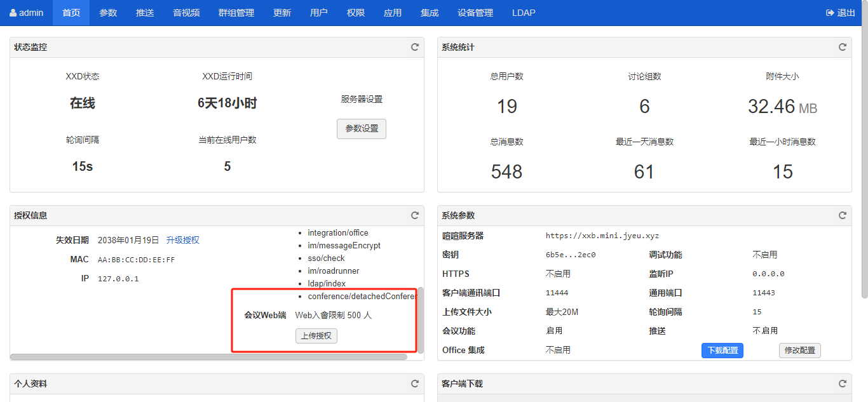
Task: Reload the 系统参数 panel
Action: 842,215
